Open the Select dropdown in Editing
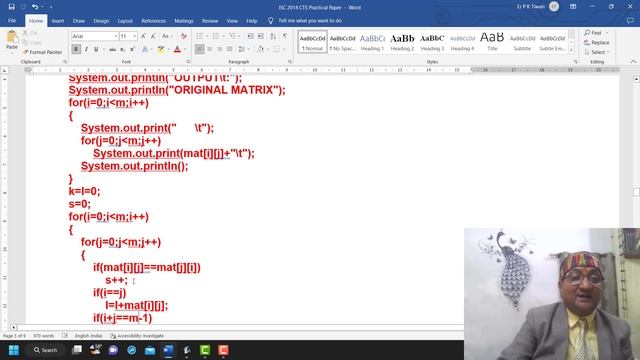 597,52
